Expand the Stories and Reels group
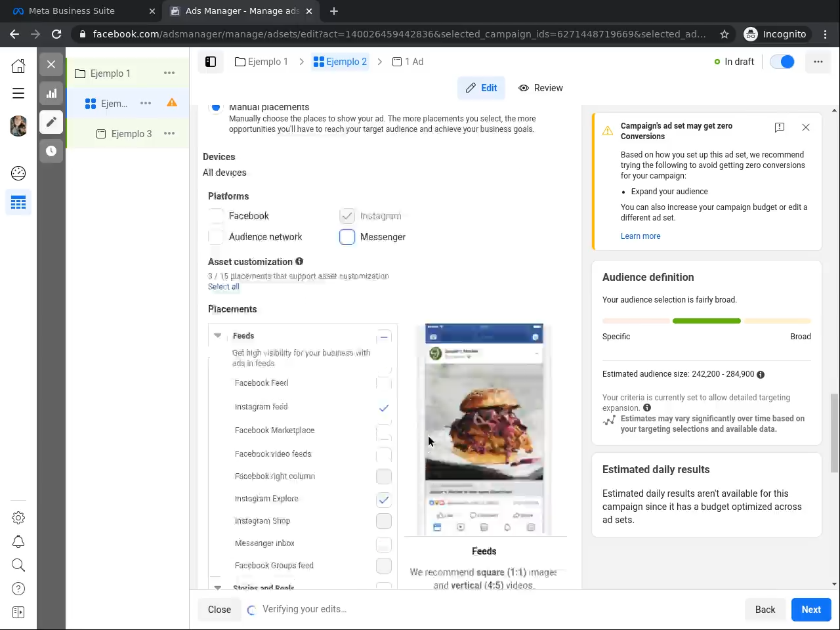The height and width of the screenshot is (630, 840). pyautogui.click(x=218, y=587)
